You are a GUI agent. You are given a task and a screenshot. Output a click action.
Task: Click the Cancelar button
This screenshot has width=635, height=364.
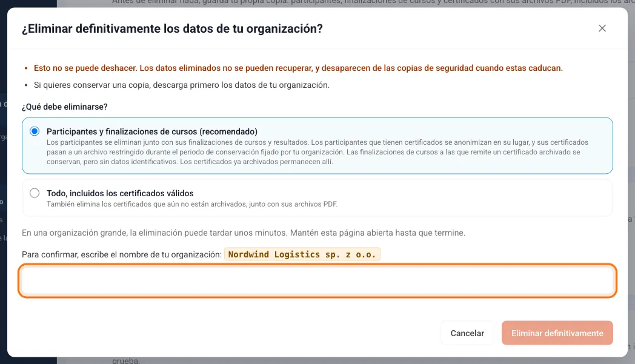coord(467,333)
